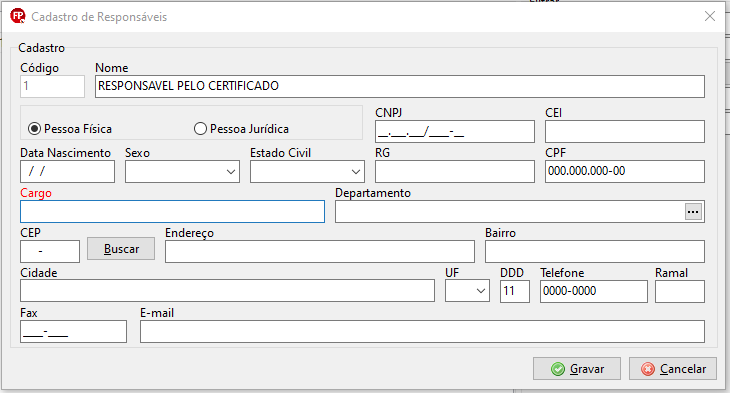Click the FP application icon in title bar
The width and height of the screenshot is (730, 393).
[x=18, y=16]
